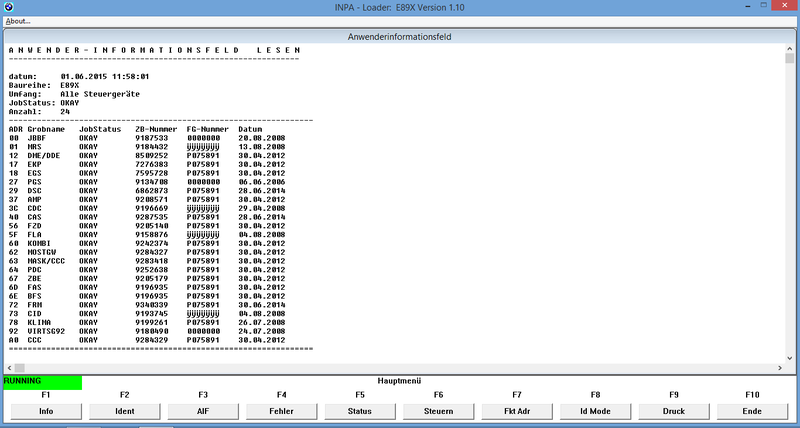
Task: Click the F5 Status button
Action: (x=360, y=411)
